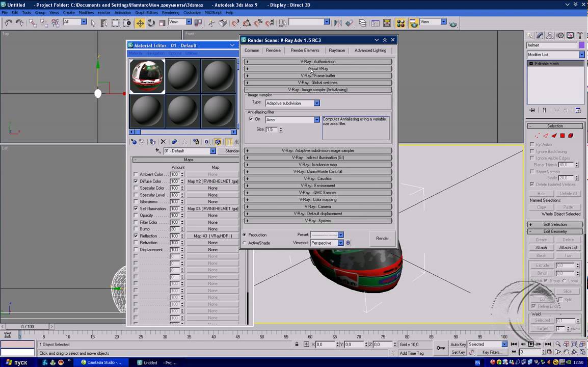Toggle Opacity map checkbox
588x367 pixels.
tap(136, 216)
